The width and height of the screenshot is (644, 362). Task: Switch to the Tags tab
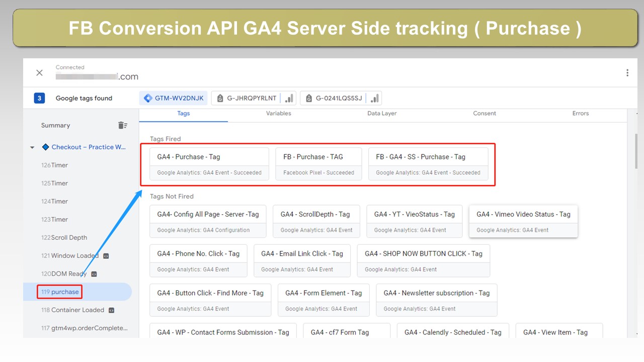point(184,114)
